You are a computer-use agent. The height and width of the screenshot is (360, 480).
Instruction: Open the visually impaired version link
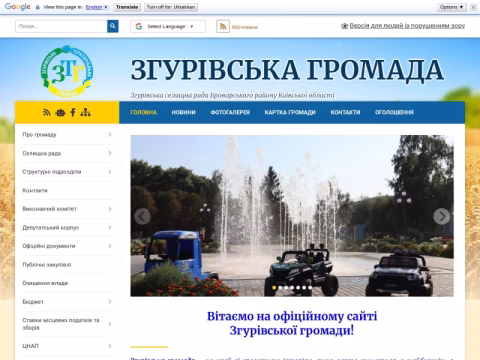[x=407, y=26]
